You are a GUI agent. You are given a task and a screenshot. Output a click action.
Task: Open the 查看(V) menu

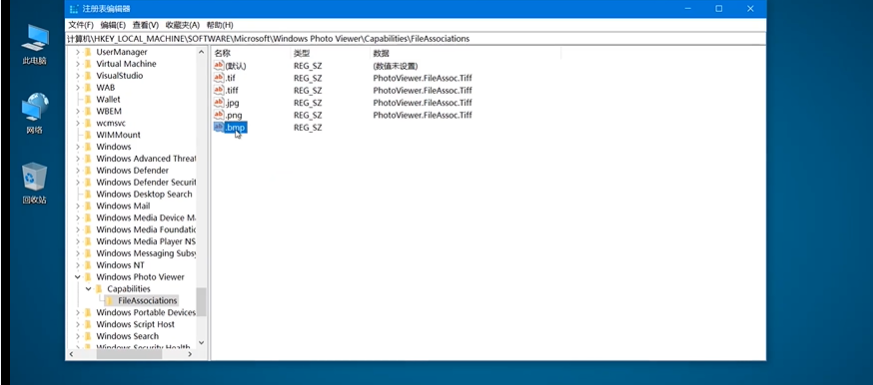click(145, 25)
